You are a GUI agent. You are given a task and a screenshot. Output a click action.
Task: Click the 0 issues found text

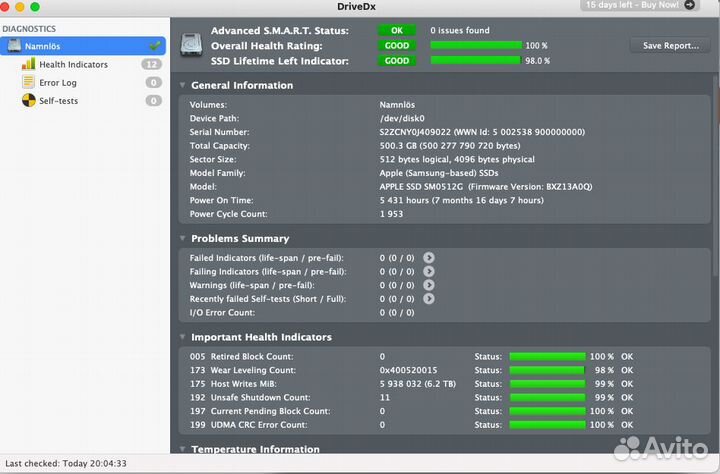[460, 30]
